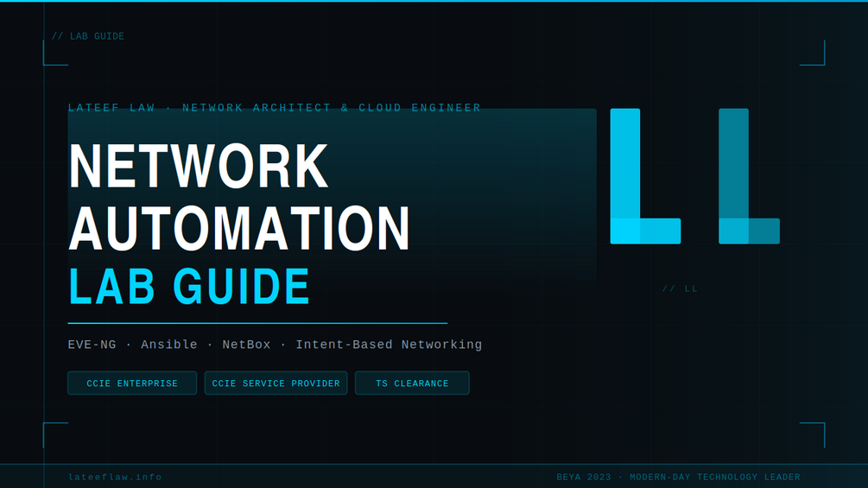Click the TS CLEARANCE badge

[412, 383]
